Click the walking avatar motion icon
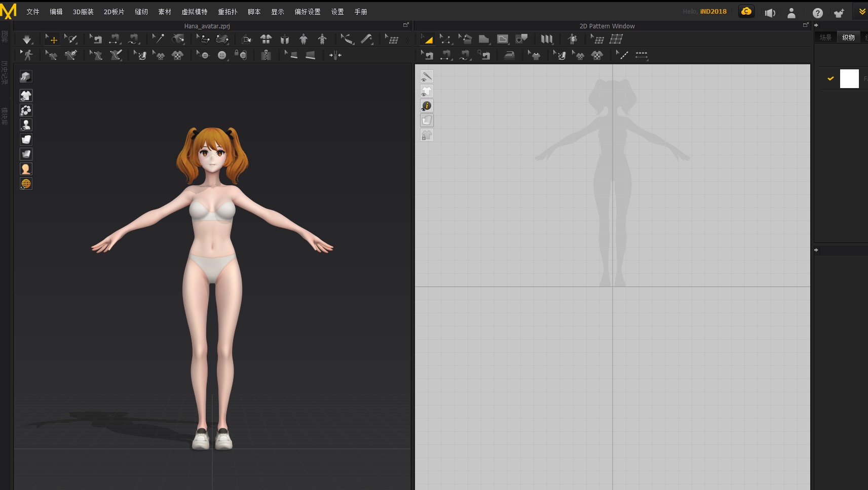The width and height of the screenshot is (868, 490). 27,55
